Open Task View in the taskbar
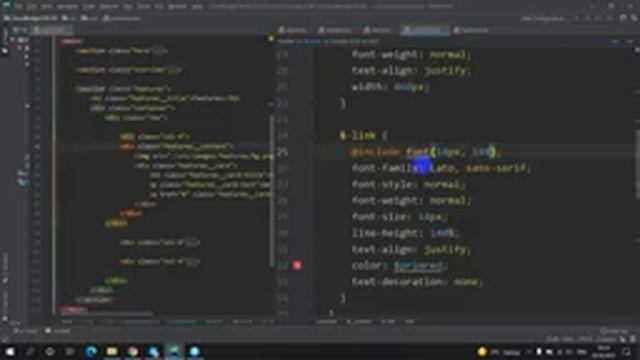640x360 pixels. [70, 351]
